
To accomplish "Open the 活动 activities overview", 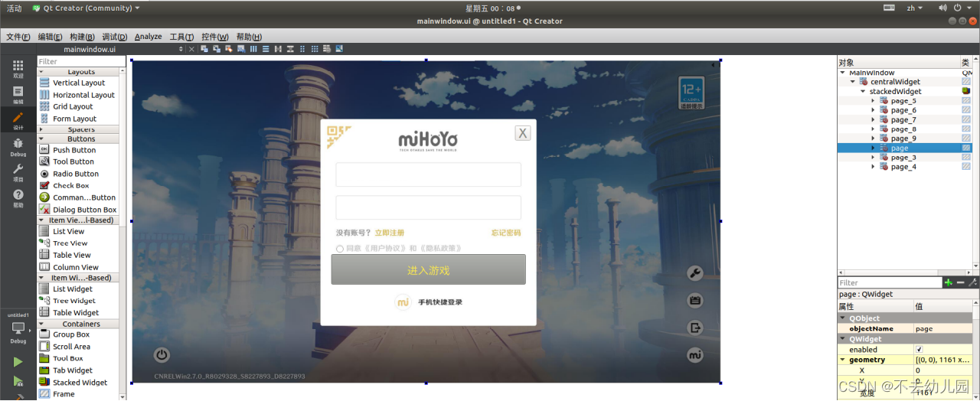I will 15,8.
